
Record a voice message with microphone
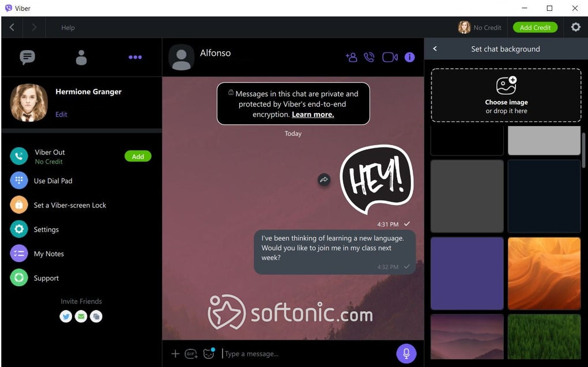pos(406,354)
